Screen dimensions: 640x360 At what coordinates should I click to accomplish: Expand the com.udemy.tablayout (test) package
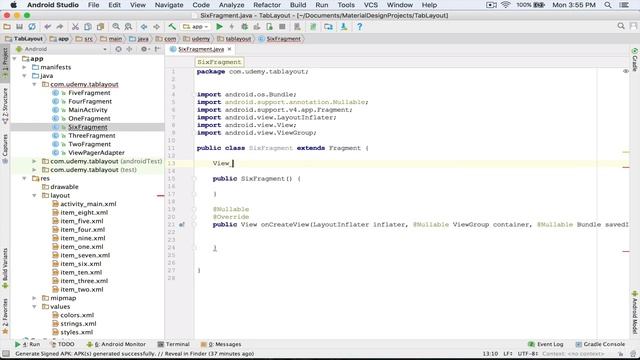click(34, 170)
